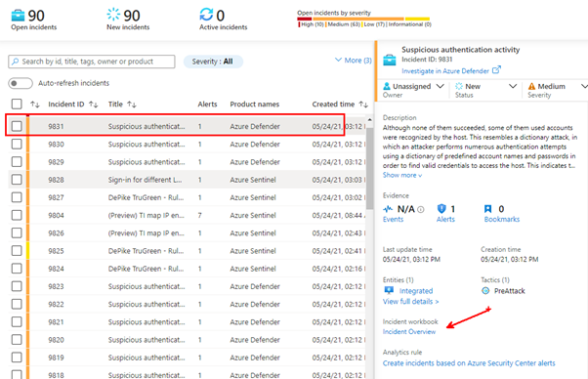The height and width of the screenshot is (379, 588).
Task: Click the N/A events info icon
Action: click(x=421, y=210)
